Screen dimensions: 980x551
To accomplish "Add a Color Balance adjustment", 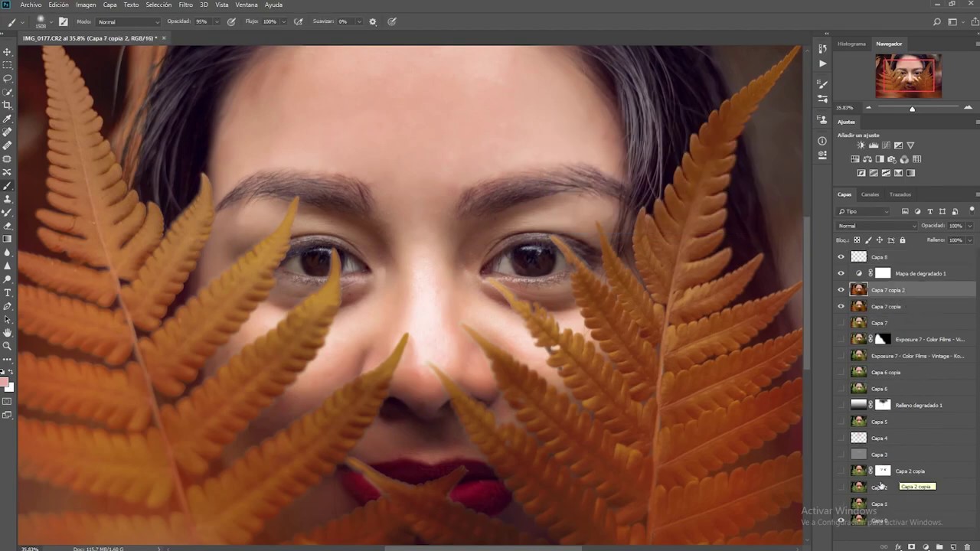I will [867, 159].
